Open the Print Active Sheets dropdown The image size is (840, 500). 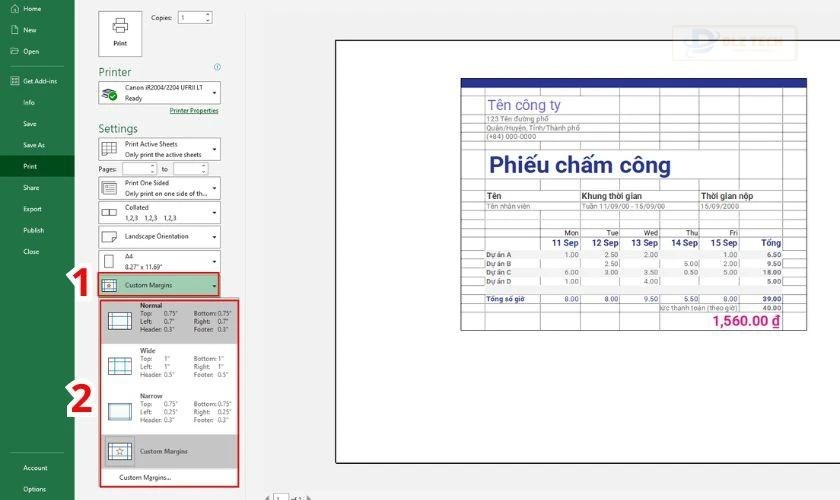pyautogui.click(x=215, y=149)
